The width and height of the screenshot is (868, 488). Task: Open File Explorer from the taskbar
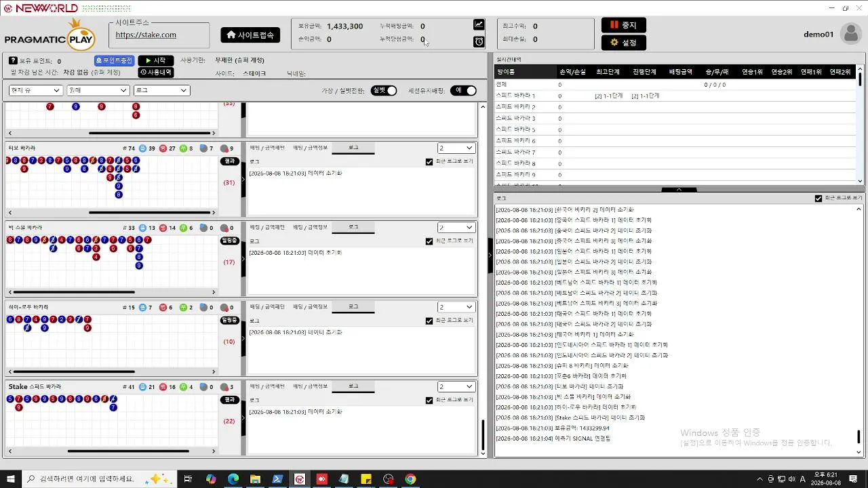(x=255, y=479)
